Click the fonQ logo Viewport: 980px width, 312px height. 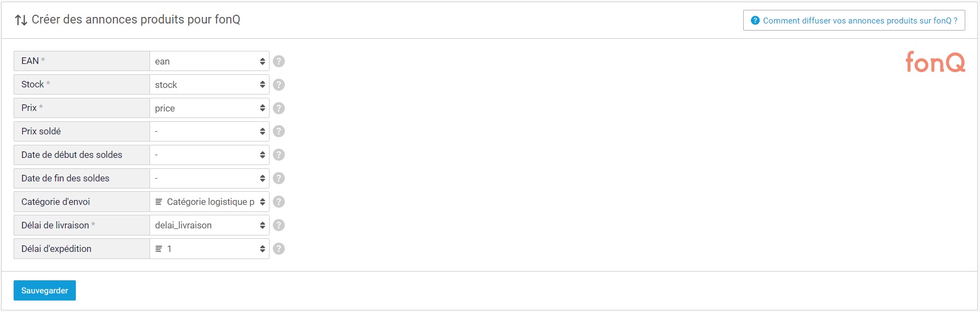pyautogui.click(x=935, y=62)
